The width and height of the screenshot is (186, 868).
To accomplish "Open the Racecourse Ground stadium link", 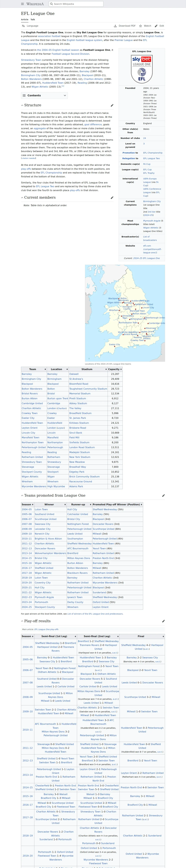I will coord(81,481).
